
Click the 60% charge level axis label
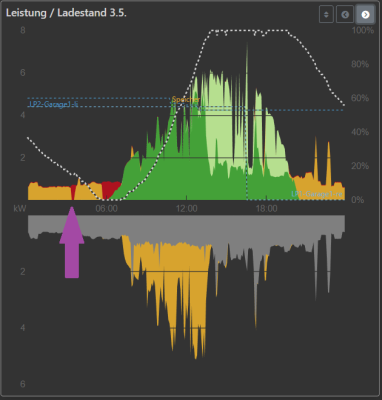tap(360, 98)
